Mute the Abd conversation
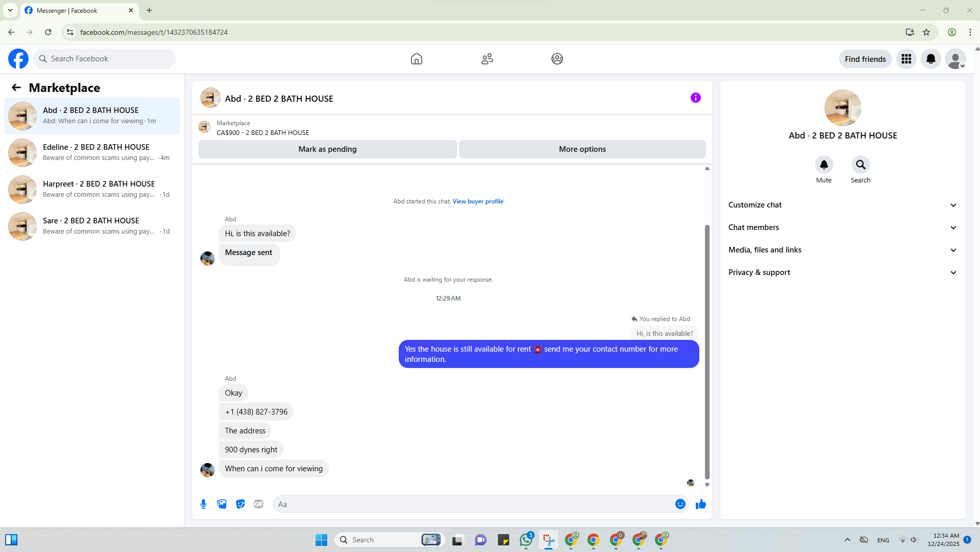Image resolution: width=980 pixels, height=552 pixels. click(x=824, y=165)
